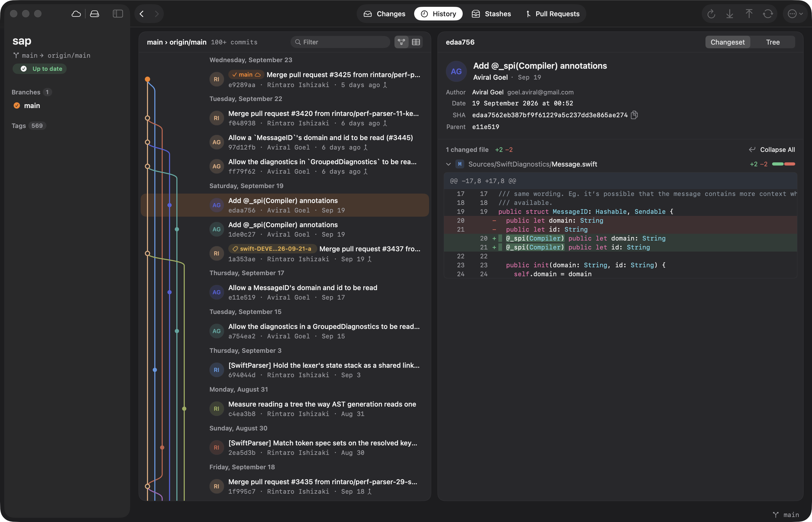Select the main branch in sidebar
This screenshot has height=522, width=812.
point(32,106)
